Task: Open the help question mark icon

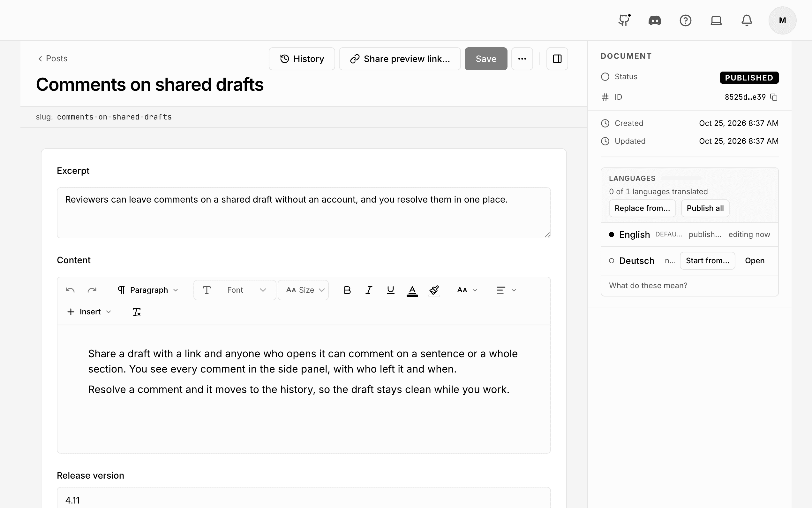Action: (x=685, y=20)
